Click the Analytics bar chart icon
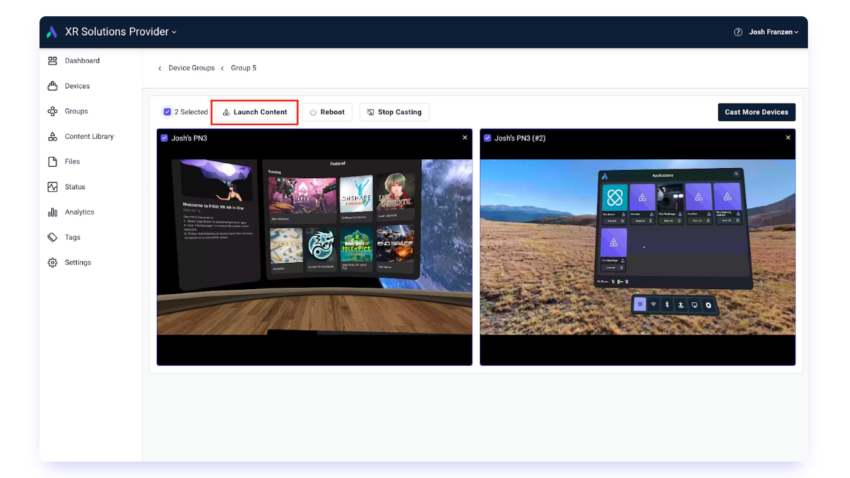The image size is (850, 478). [x=52, y=212]
